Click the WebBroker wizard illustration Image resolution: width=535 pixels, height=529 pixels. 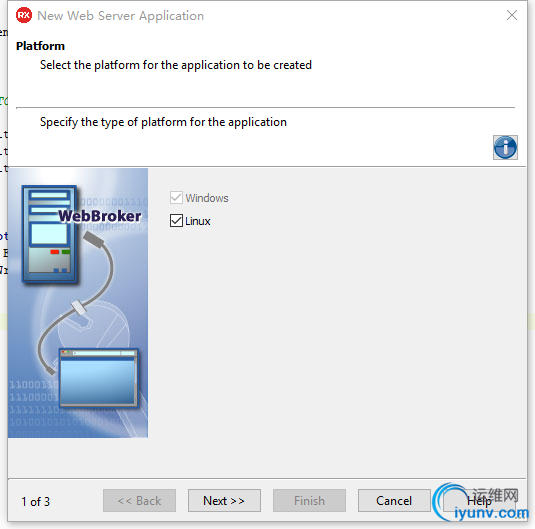[78, 303]
